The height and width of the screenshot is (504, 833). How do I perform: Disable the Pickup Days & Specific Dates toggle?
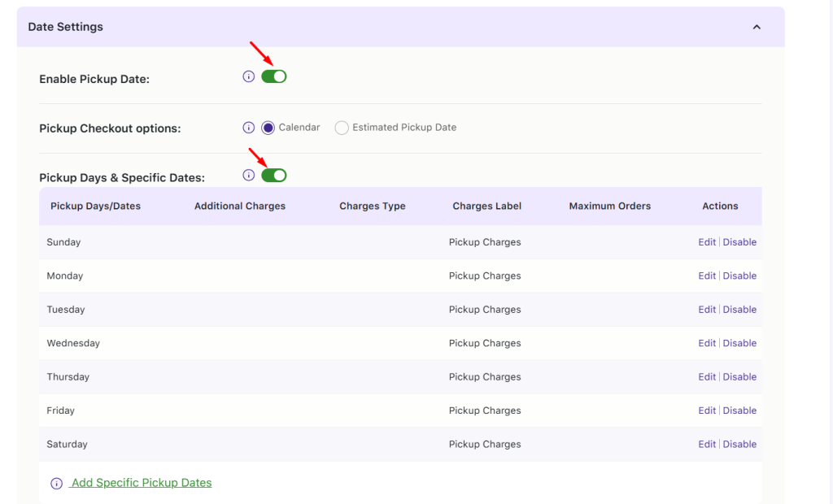tap(274, 175)
